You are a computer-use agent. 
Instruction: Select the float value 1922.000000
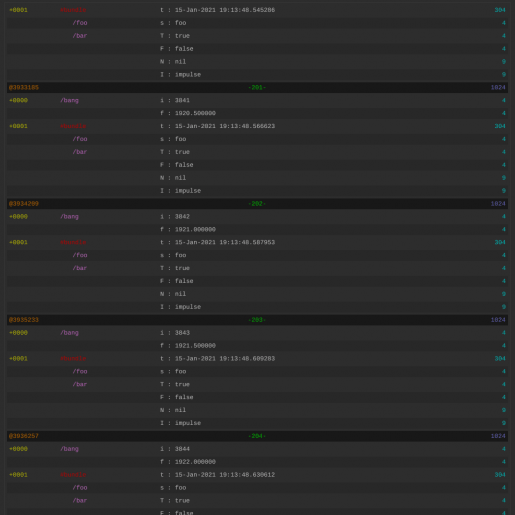coord(195,462)
